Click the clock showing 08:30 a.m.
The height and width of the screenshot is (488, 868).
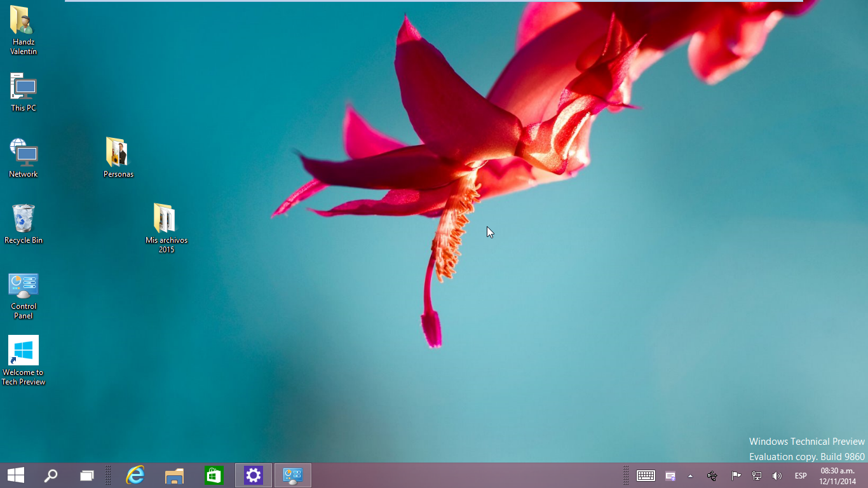click(837, 476)
